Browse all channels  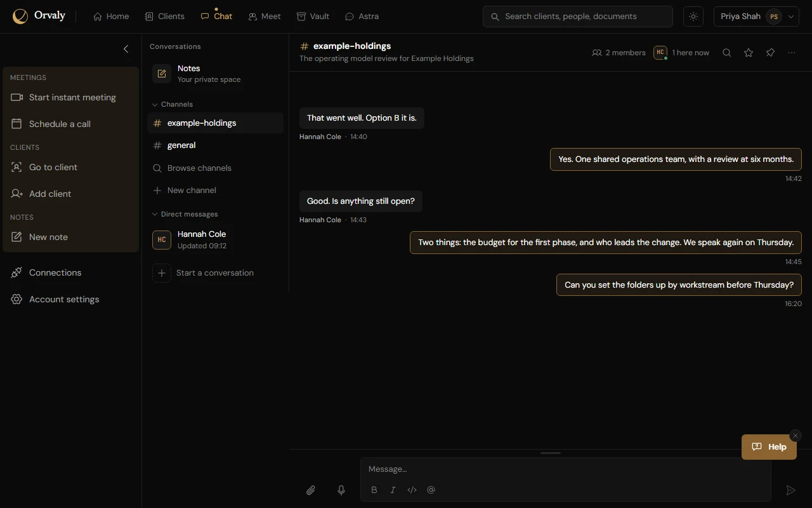pyautogui.click(x=215, y=168)
